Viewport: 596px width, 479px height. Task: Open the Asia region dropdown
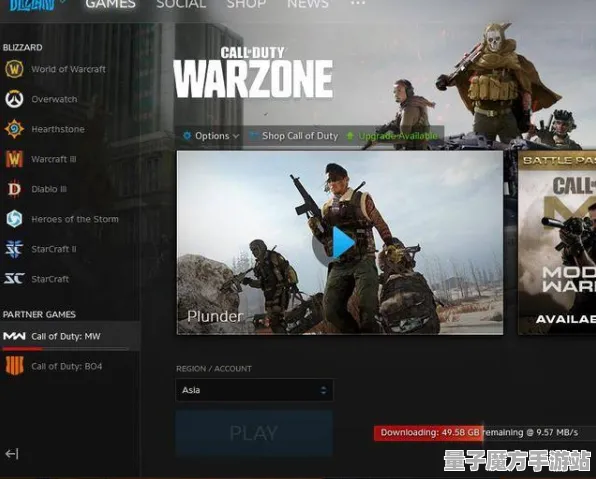pyautogui.click(x=254, y=390)
